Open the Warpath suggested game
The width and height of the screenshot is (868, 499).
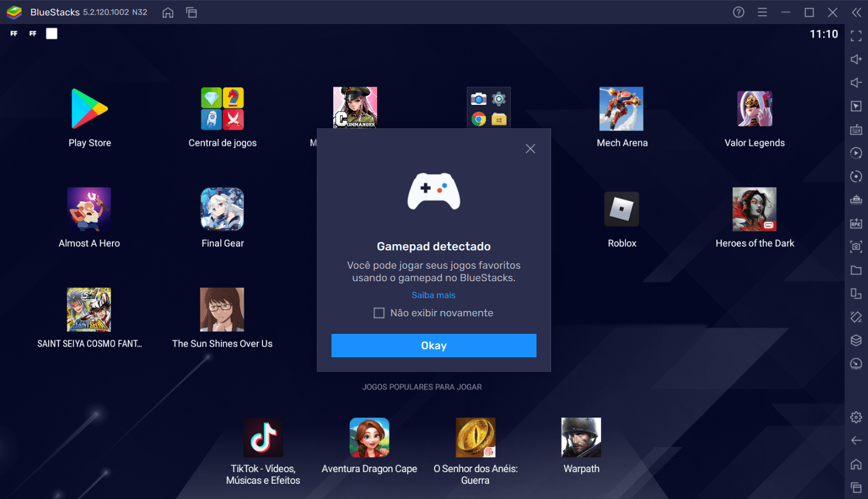pyautogui.click(x=581, y=438)
